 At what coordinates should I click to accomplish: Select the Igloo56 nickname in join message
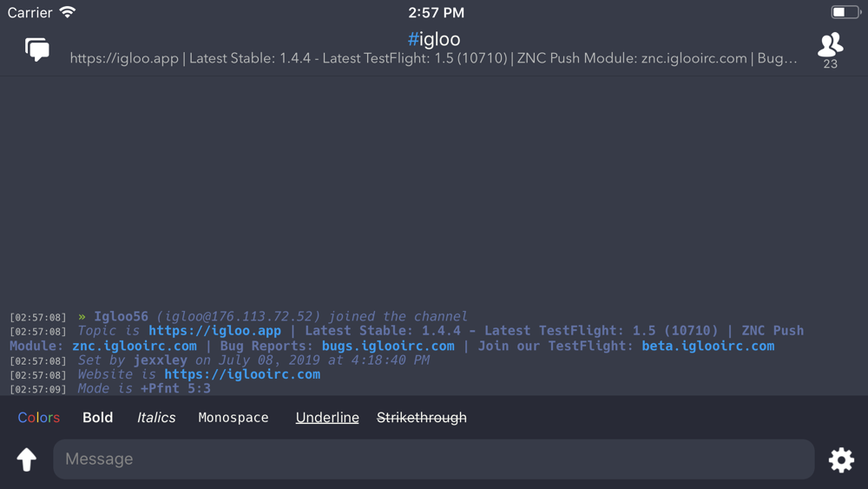coord(121,316)
